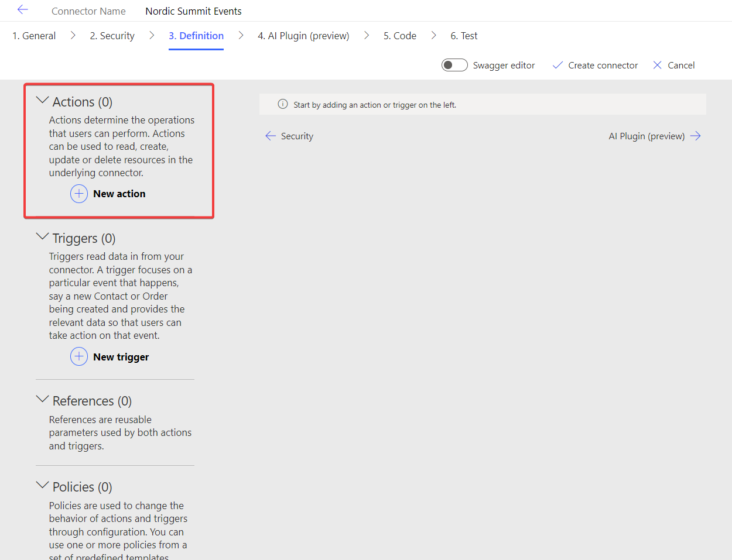Select the 4. AI Plugin (preview) step

pos(303,36)
